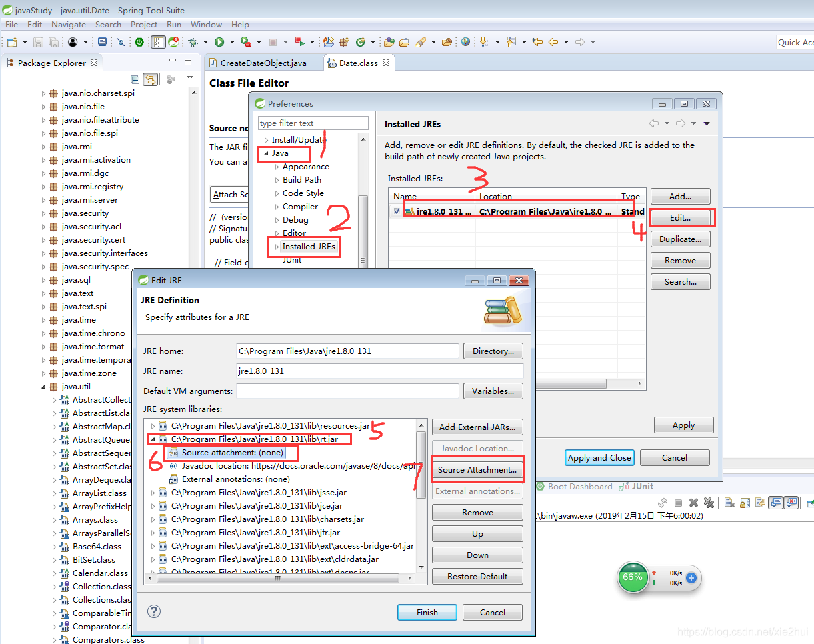Click the Variables... button

coord(493,391)
